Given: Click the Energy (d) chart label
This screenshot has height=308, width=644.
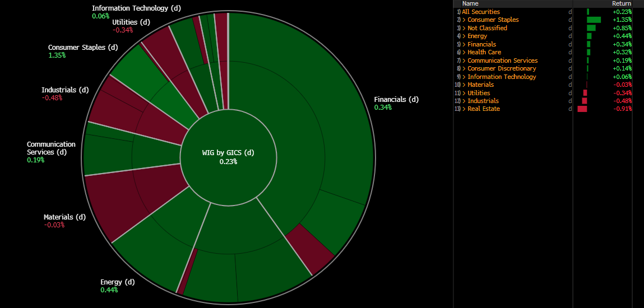Looking at the screenshot, I should coord(118,282).
